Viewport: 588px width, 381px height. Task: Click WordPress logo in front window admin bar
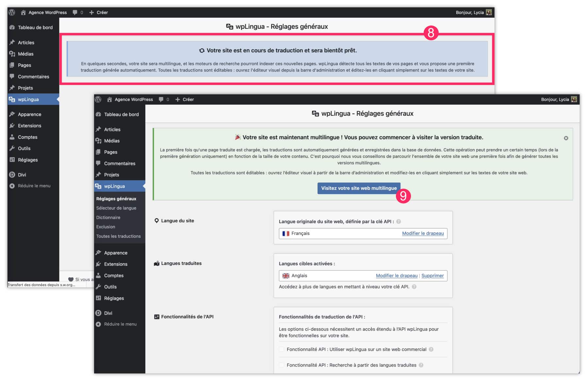coord(98,99)
